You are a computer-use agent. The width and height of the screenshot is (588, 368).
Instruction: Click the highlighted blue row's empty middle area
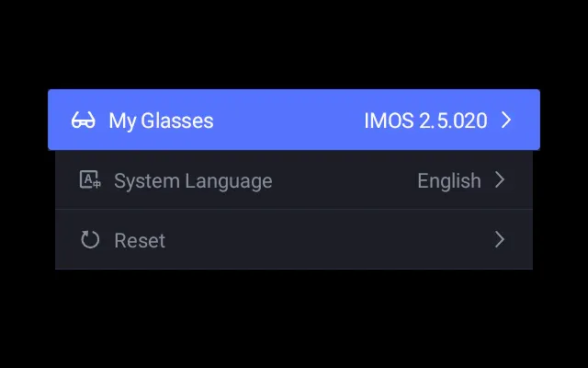(x=289, y=121)
